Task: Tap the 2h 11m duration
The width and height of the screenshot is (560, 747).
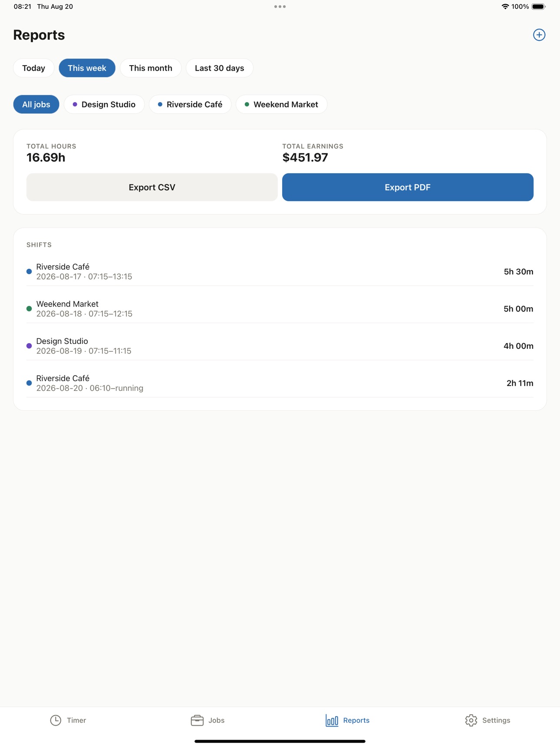Action: (x=520, y=383)
